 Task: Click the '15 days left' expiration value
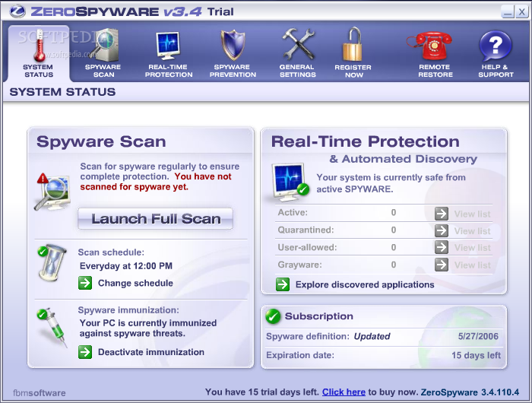(x=476, y=355)
